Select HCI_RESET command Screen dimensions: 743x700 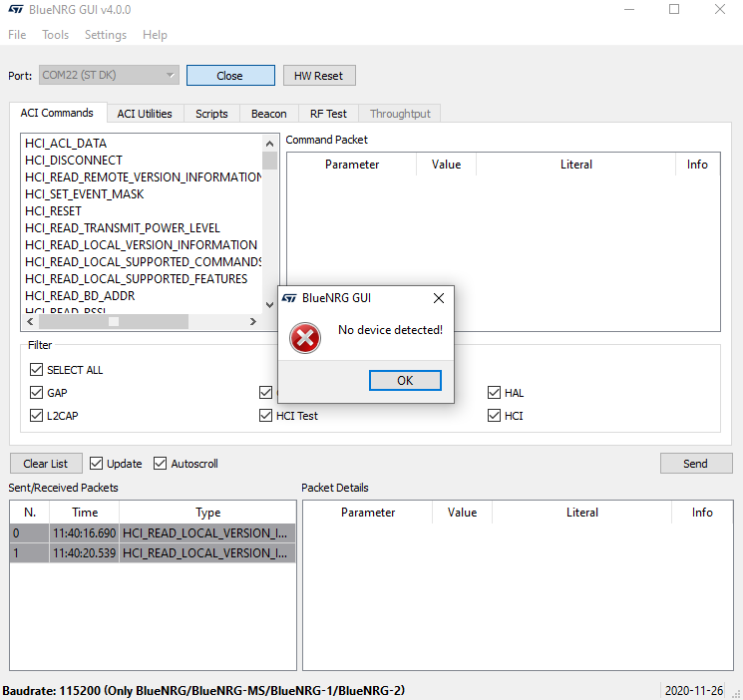point(53,211)
